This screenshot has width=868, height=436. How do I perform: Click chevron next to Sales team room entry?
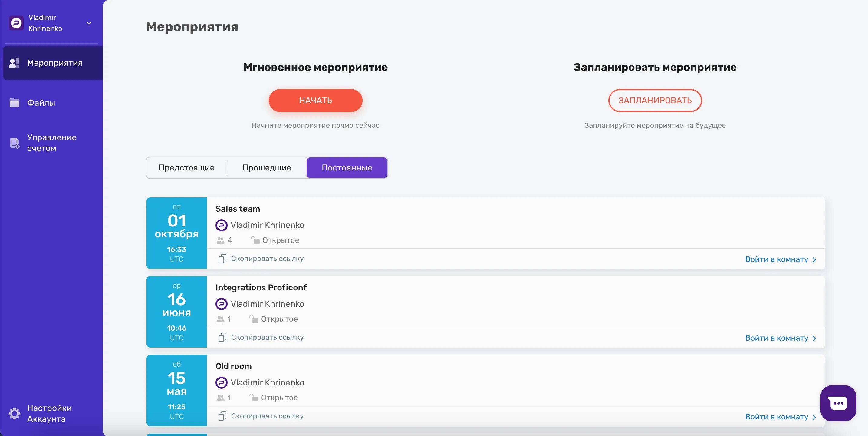[814, 260]
